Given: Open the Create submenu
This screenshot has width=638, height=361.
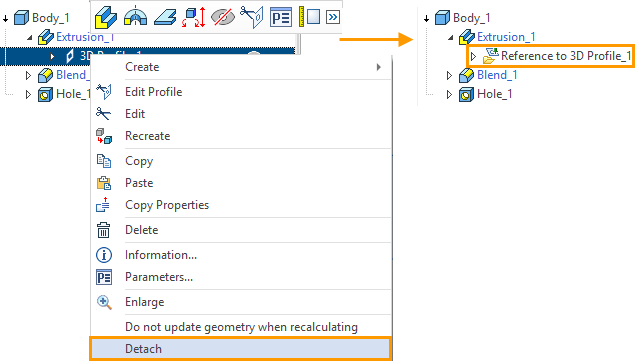Looking at the screenshot, I should tap(240, 67).
